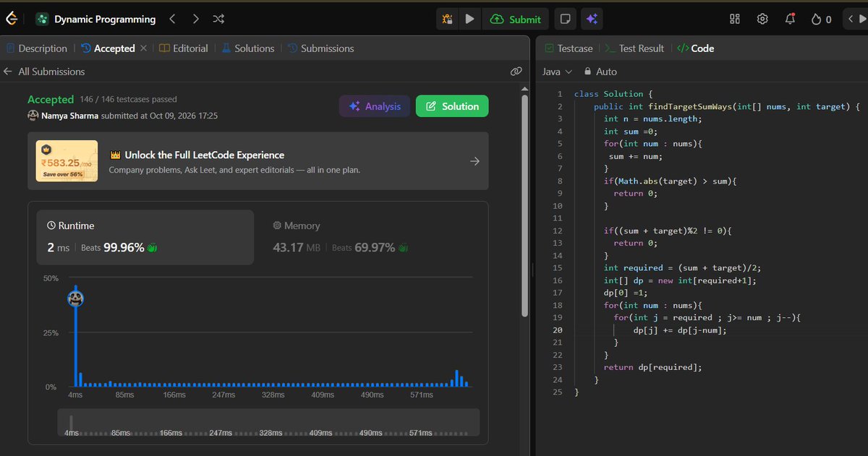Viewport: 868px width, 456px height.
Task: Click the debug icon beside Run
Action: (x=447, y=20)
